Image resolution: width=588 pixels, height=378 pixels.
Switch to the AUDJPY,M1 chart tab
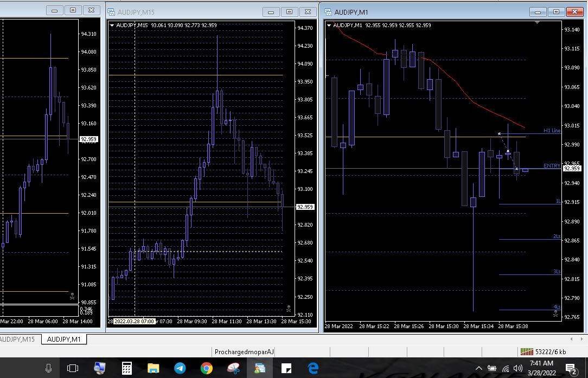coord(64,339)
